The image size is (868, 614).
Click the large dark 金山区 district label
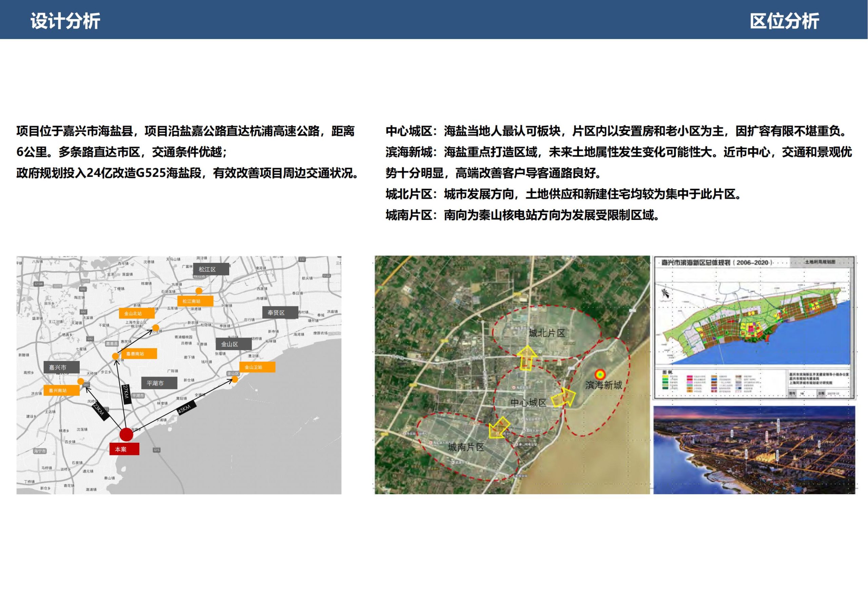pyautogui.click(x=233, y=344)
